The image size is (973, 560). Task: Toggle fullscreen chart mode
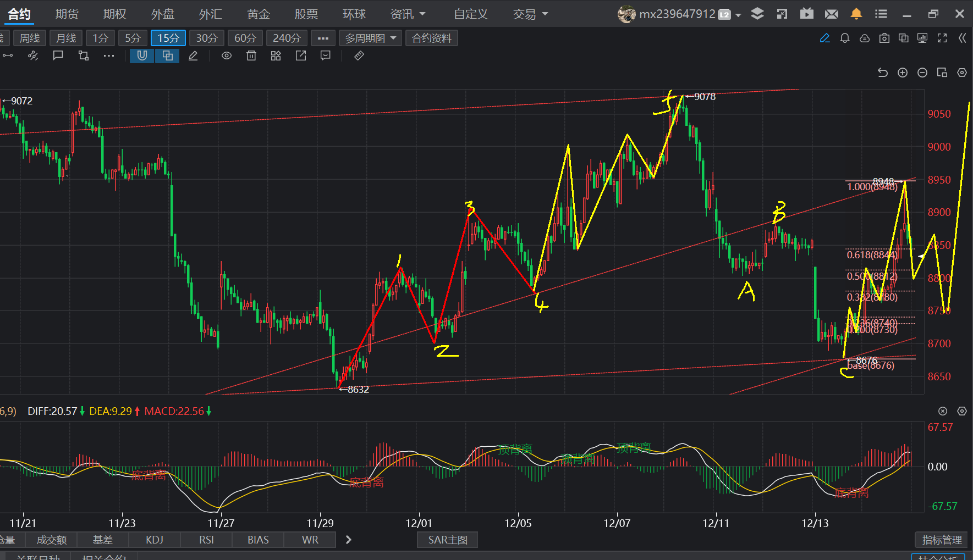[942, 38]
